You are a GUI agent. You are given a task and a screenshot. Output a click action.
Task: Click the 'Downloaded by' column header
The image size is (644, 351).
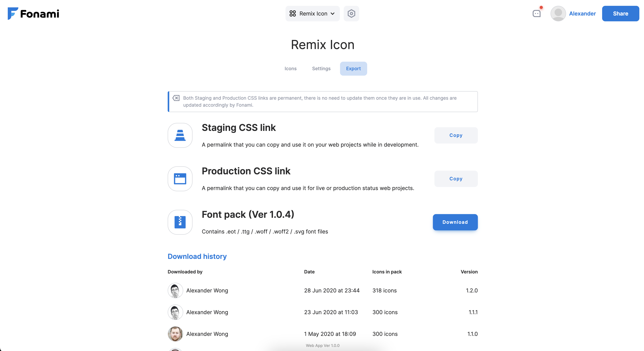click(x=185, y=272)
